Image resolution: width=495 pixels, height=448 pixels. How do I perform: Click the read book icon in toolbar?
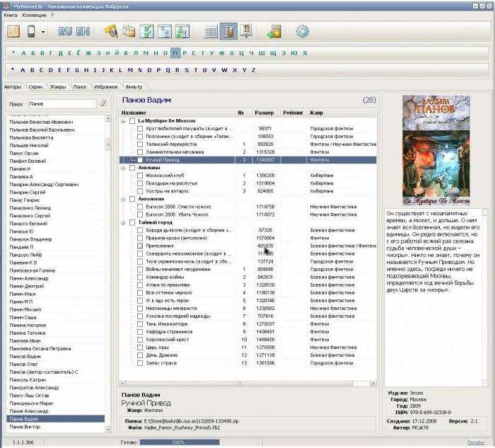click(13, 31)
